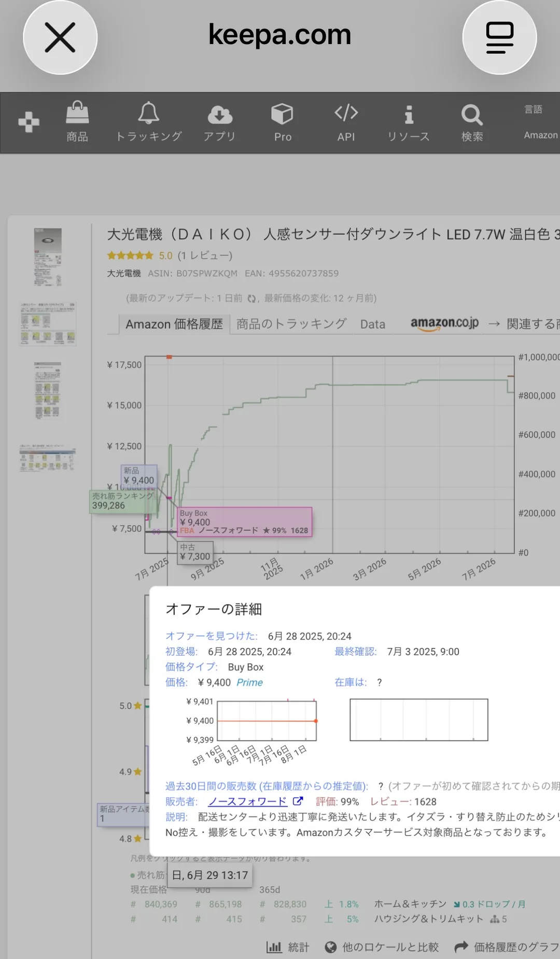
Task: Open the ノースフォワード seller link
Action: (x=247, y=802)
